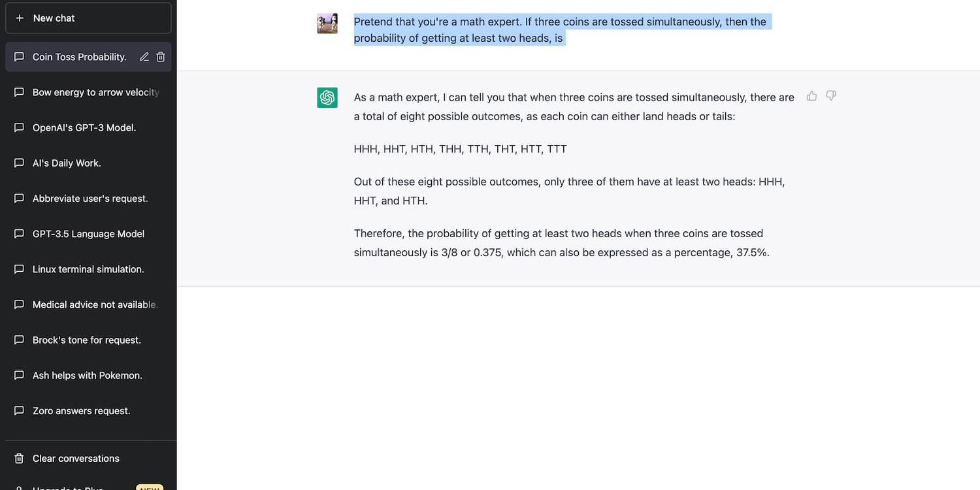Click the ChatGPT logo avatar in response
The width and height of the screenshot is (980, 490).
tap(327, 97)
